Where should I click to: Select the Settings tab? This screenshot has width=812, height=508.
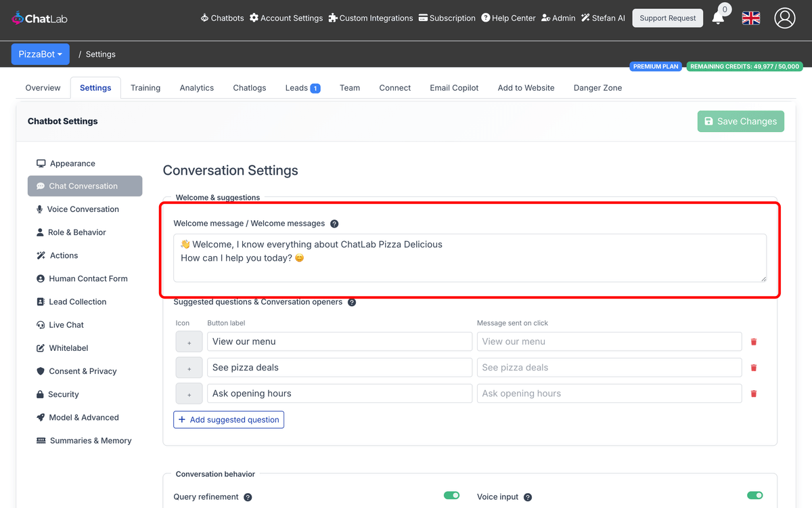[x=95, y=88]
